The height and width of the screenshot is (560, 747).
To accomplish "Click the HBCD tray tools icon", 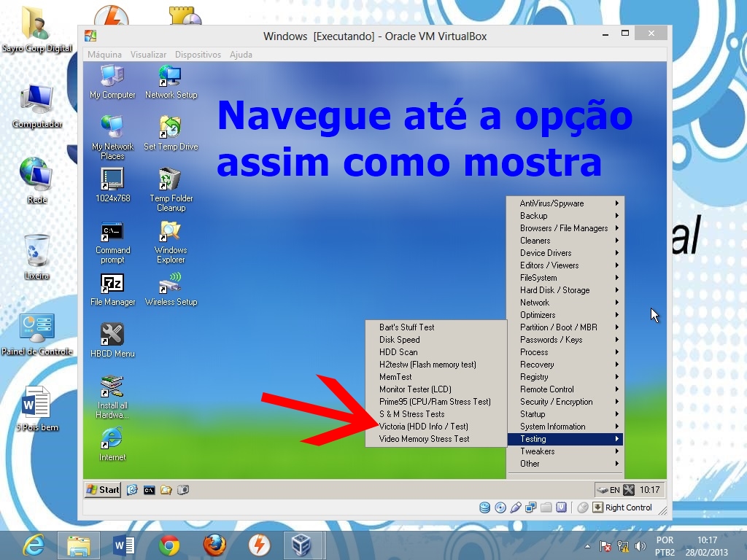I will pyautogui.click(x=629, y=489).
